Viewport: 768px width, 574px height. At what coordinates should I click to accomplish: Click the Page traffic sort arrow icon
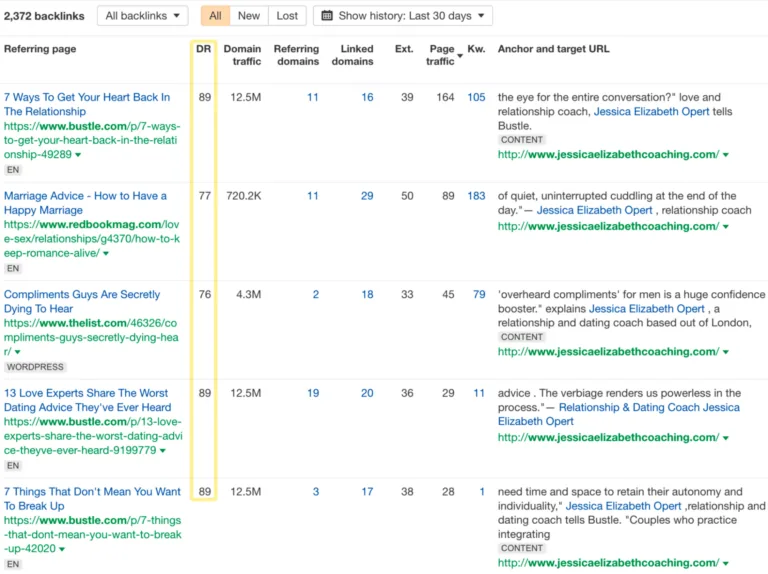(460, 56)
